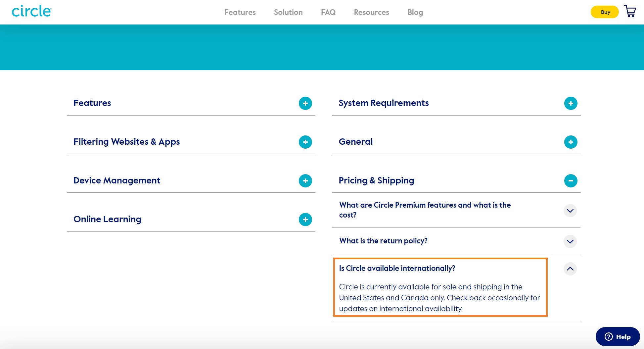Expand System Requirements plus icon
The height and width of the screenshot is (349, 644).
pos(571,103)
